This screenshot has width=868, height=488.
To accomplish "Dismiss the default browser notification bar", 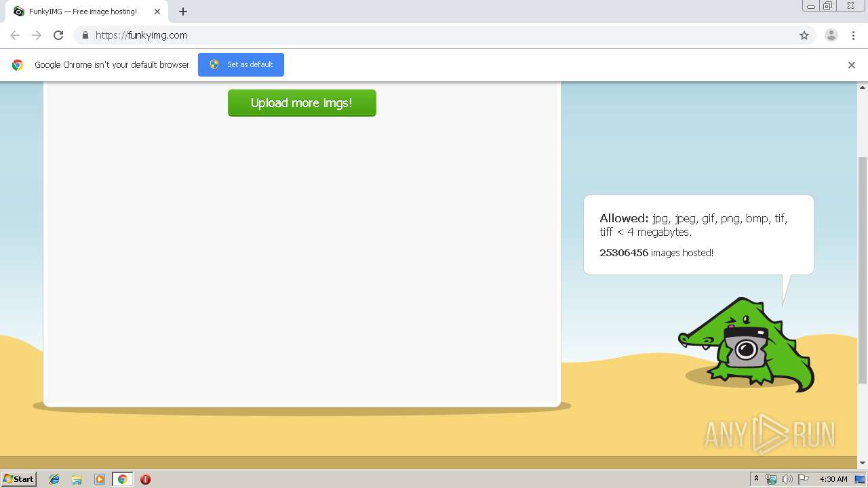I will click(851, 65).
